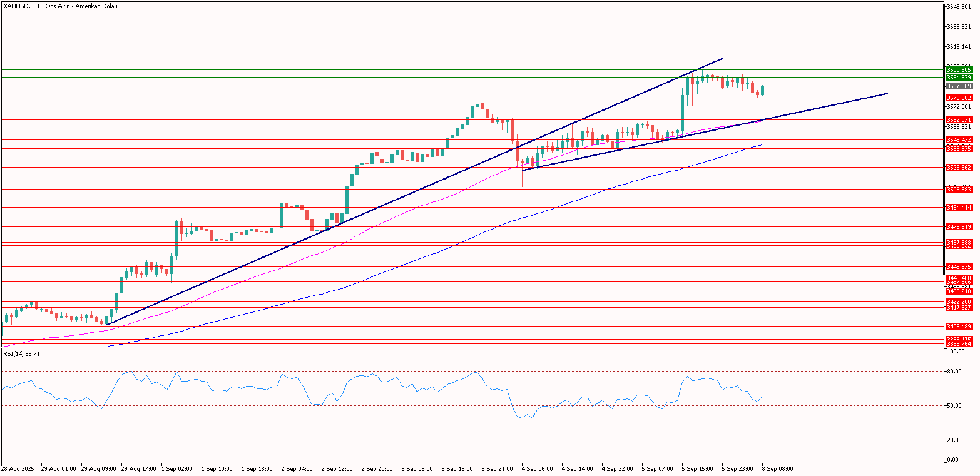Click the 4 Sep 14:00 time label

(578, 468)
